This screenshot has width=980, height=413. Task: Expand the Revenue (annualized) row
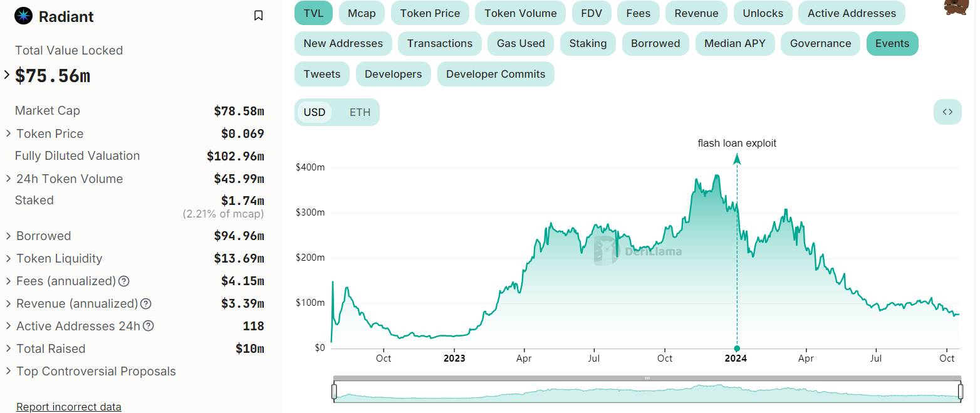point(8,304)
